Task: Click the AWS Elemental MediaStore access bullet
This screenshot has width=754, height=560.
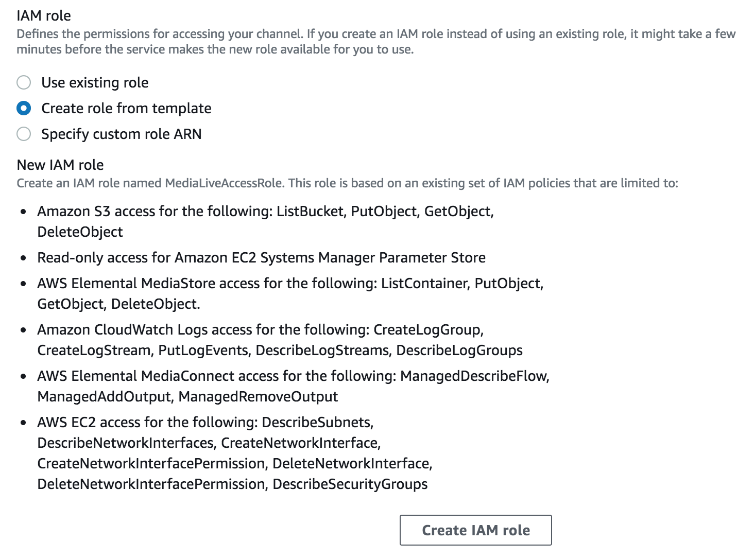Action: tap(290, 293)
